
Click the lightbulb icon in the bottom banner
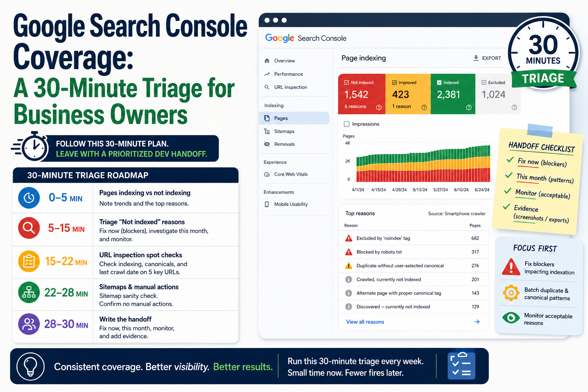31,366
